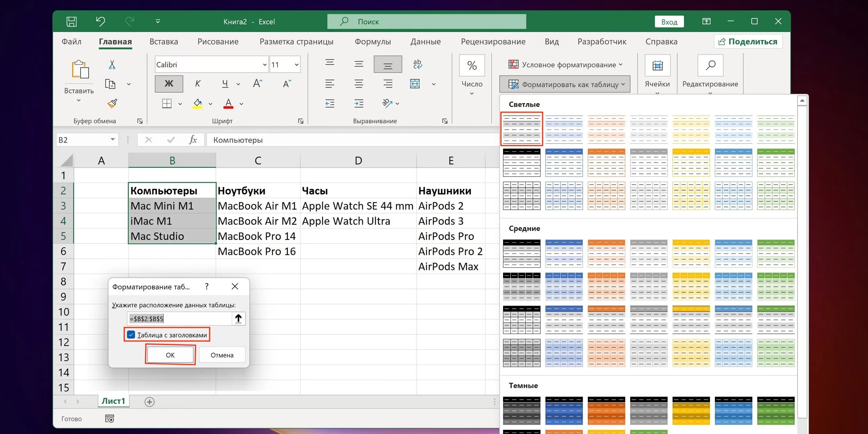Collapse dialog with range selector arrow
This screenshot has width=868, height=434.
coord(239,319)
